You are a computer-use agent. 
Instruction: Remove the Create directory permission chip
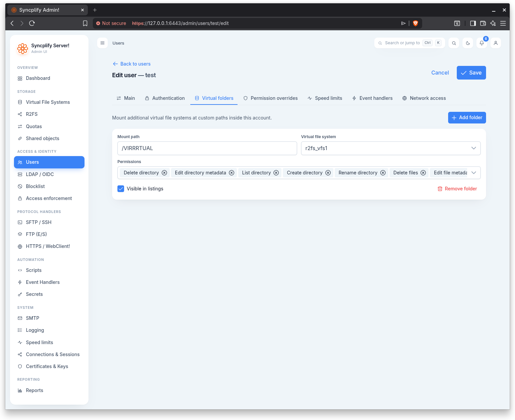[x=328, y=173]
